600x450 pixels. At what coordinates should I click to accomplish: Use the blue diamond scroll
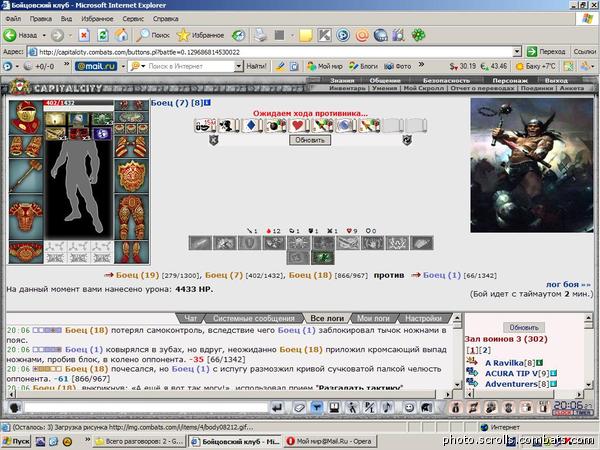[x=251, y=125]
